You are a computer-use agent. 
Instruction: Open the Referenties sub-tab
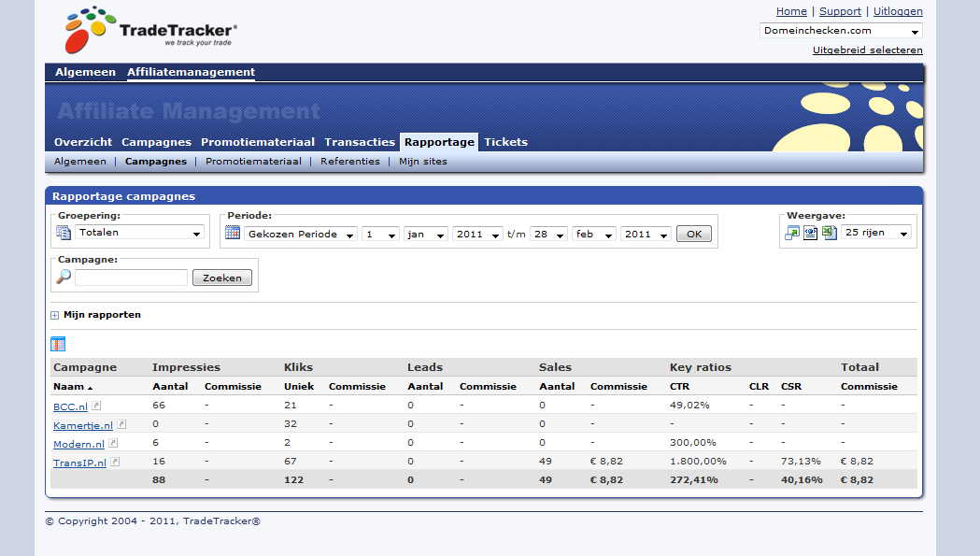point(350,162)
